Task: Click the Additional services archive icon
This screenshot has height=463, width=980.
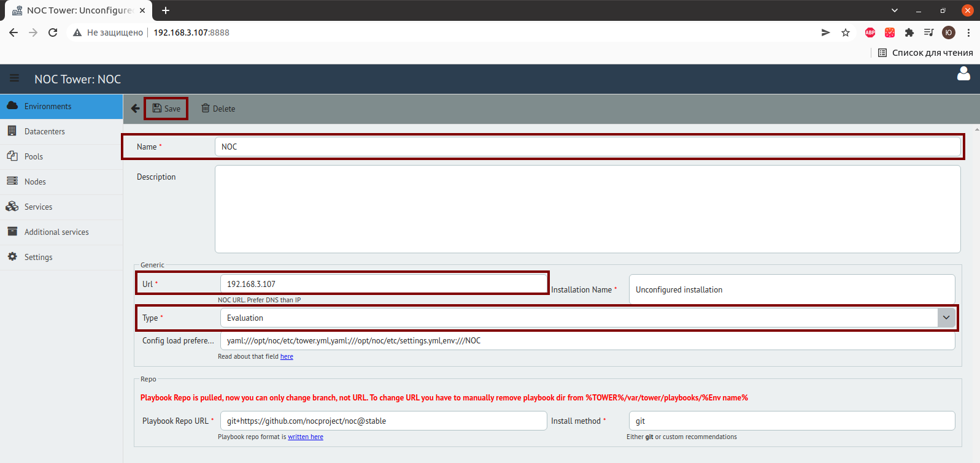Action: [x=12, y=231]
